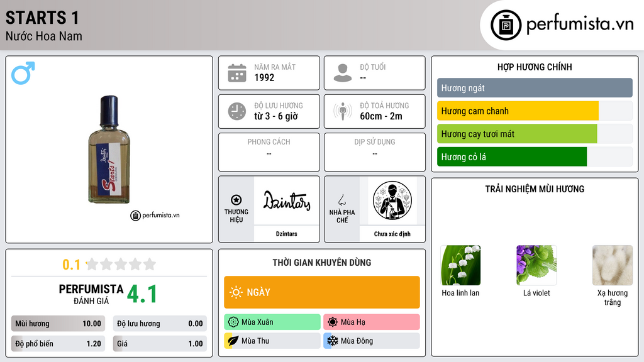Click the '60cm - 2m' sillage value
Screen dimensions: 644x362
tap(380, 116)
